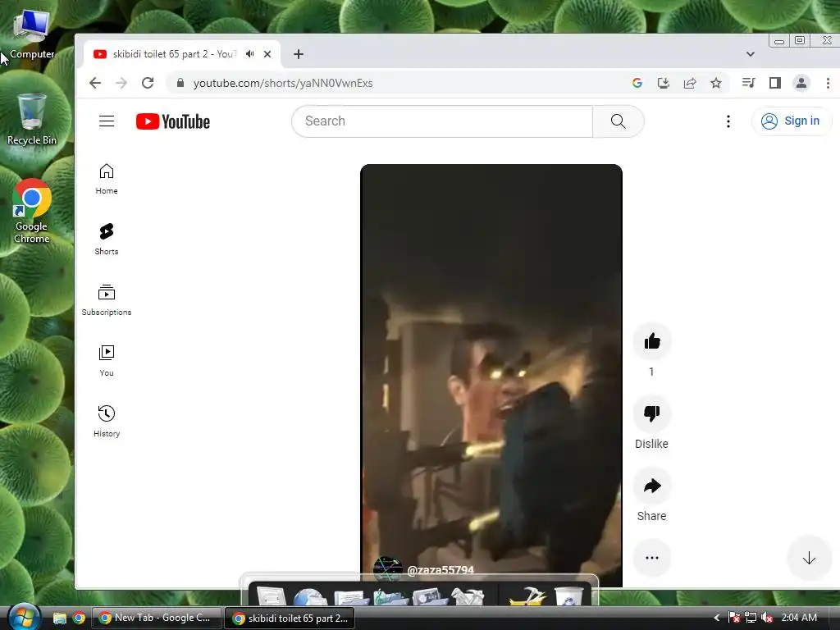The height and width of the screenshot is (630, 840).
Task: Mute the tab via speaker icon
Action: (249, 54)
